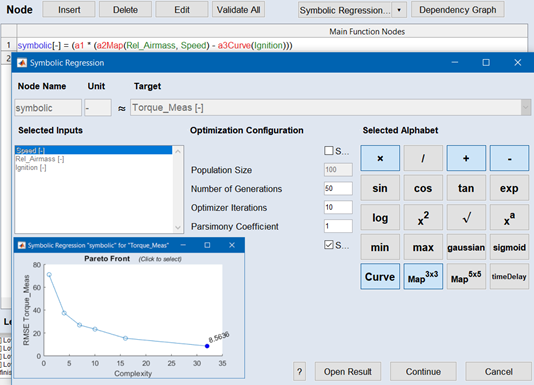
Task: Enable the sigmoid function in alphabet
Action: [509, 247]
